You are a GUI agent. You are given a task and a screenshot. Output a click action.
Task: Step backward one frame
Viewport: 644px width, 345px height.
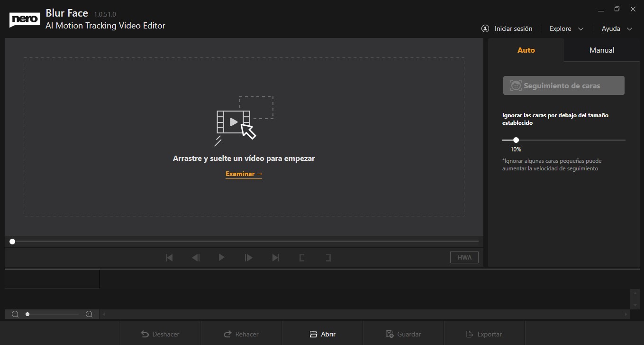click(195, 257)
